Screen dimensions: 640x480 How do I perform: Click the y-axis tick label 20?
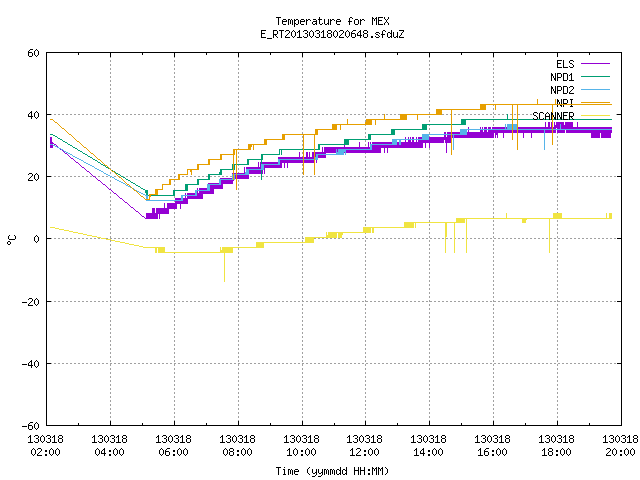tap(33, 177)
